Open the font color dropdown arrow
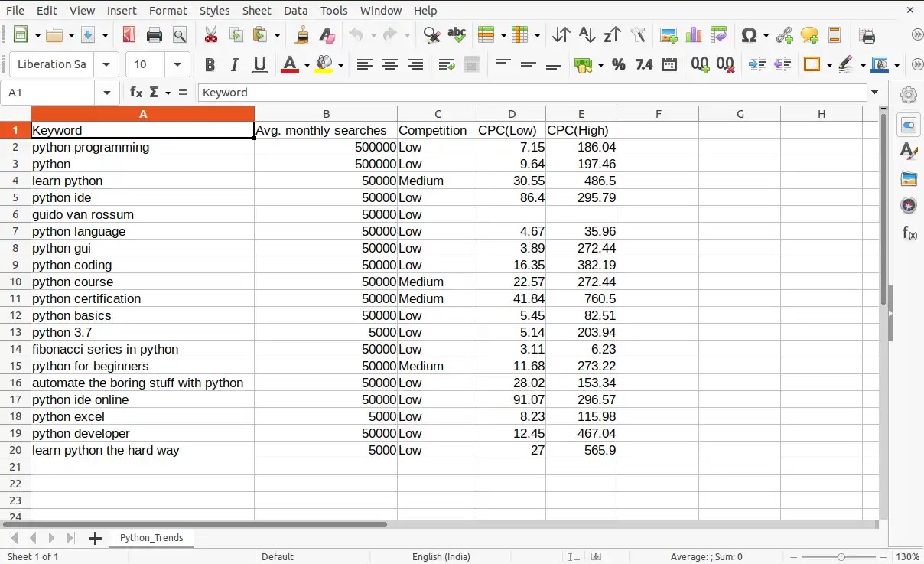 click(306, 65)
